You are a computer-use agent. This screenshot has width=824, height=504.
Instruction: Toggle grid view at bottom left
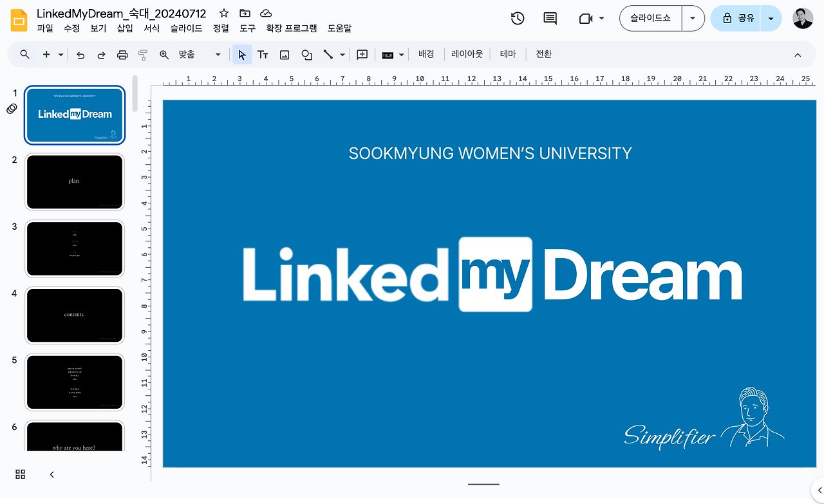point(21,474)
